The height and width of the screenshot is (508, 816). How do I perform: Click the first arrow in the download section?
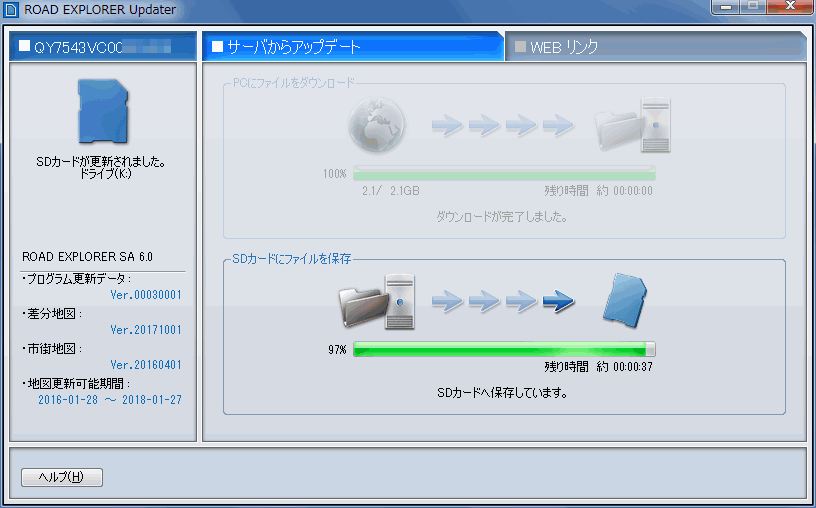[447, 125]
